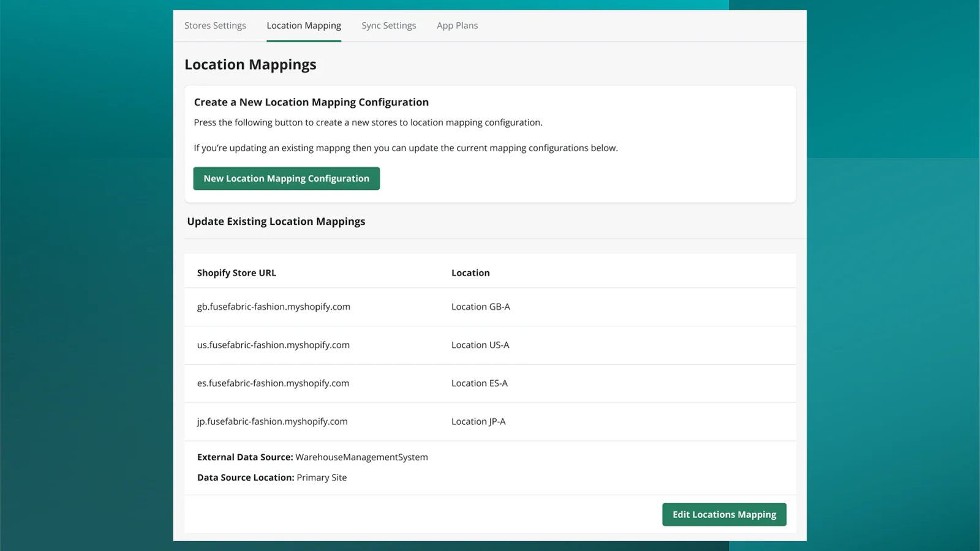This screenshot has height=551, width=980.
Task: Select the Location Mapping tab
Action: click(x=304, y=26)
